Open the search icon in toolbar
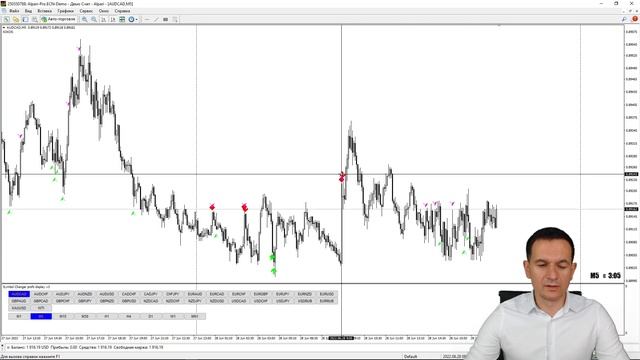This screenshot has width=640, height=360. pyautogui.click(x=624, y=19)
